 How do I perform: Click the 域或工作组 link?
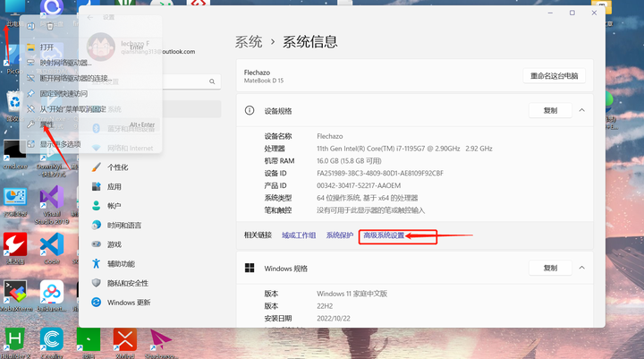pyautogui.click(x=299, y=235)
